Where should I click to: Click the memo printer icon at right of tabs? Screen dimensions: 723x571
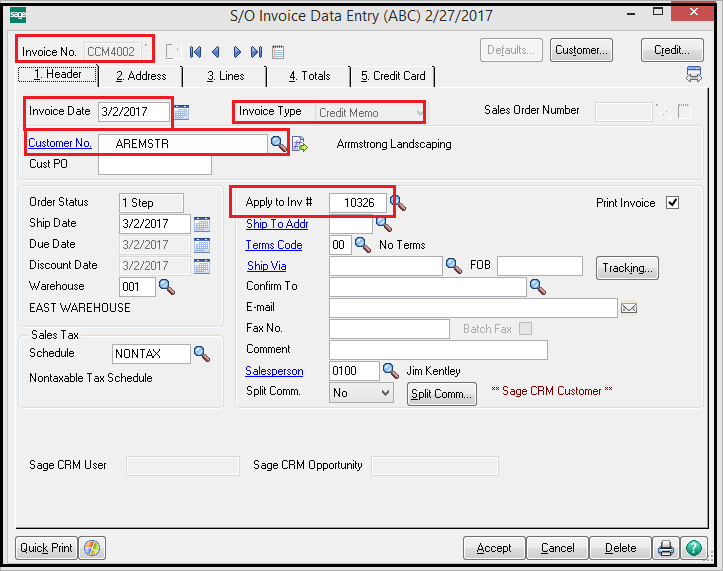click(693, 74)
